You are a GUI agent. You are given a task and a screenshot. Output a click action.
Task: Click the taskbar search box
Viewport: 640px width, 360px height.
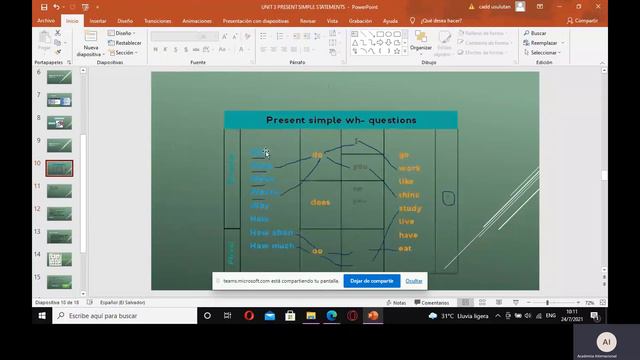click(125, 316)
